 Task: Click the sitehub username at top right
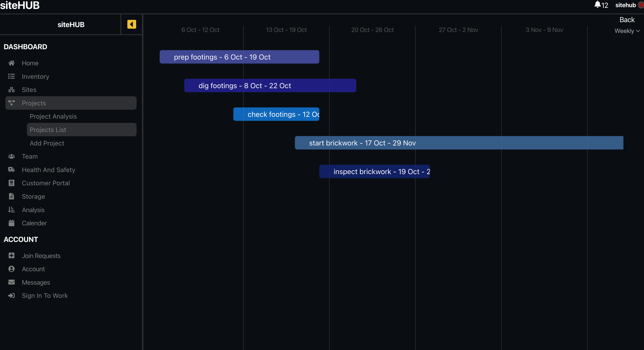[625, 5]
